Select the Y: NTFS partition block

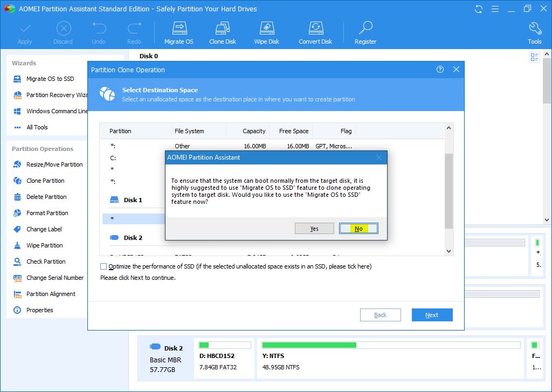tap(390, 356)
